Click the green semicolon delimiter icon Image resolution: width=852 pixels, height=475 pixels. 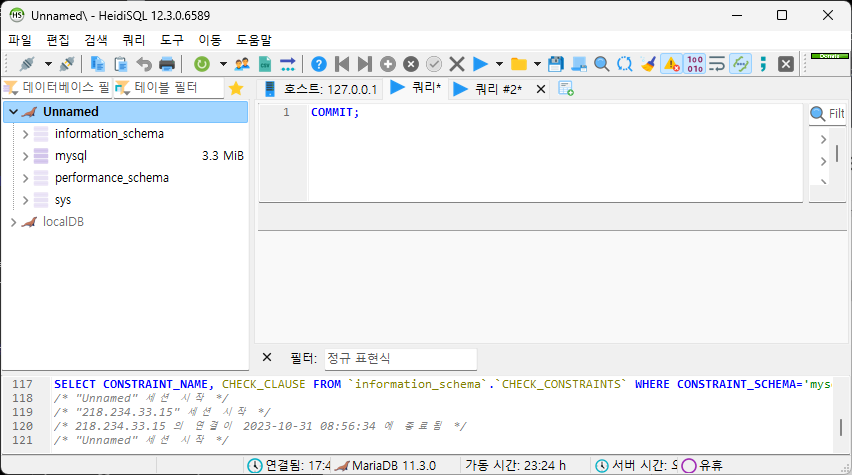(763, 64)
